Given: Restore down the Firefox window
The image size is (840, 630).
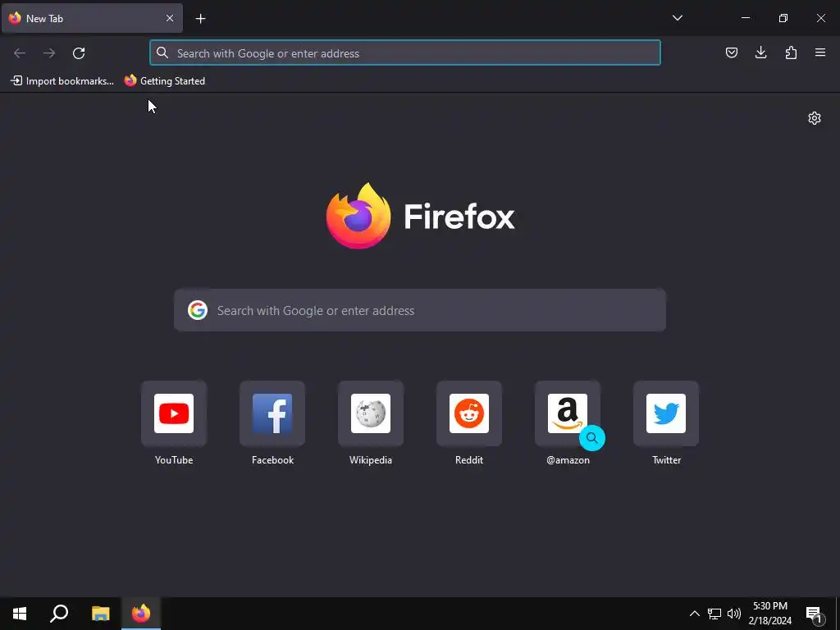Looking at the screenshot, I should click(783, 18).
